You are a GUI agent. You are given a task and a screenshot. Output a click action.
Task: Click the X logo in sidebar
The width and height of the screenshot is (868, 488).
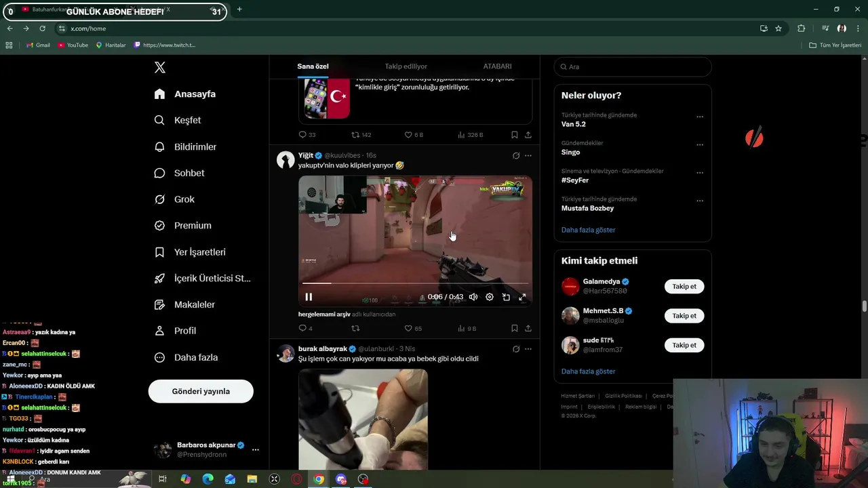click(160, 67)
